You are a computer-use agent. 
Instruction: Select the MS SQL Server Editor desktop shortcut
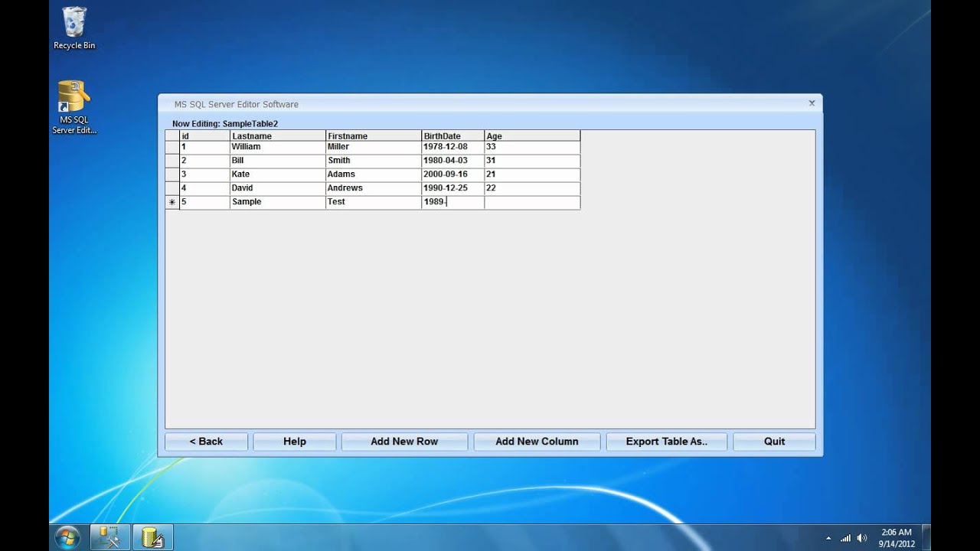click(x=74, y=107)
